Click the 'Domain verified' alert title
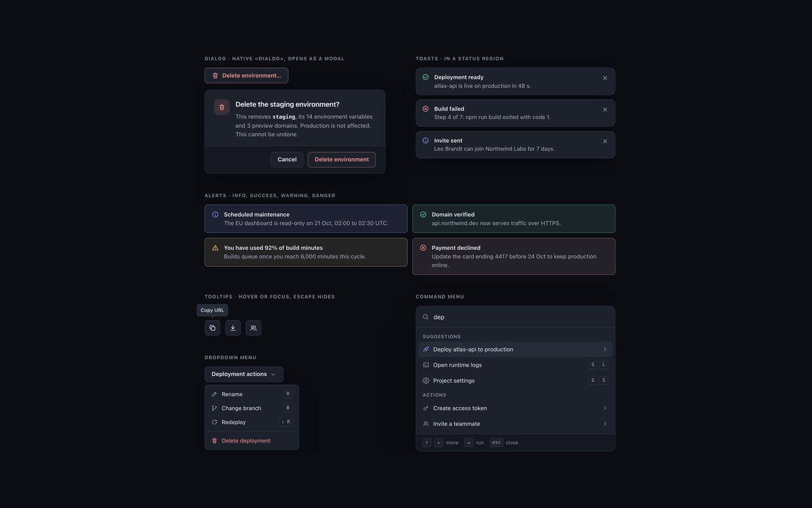The width and height of the screenshot is (812, 508). click(x=453, y=215)
